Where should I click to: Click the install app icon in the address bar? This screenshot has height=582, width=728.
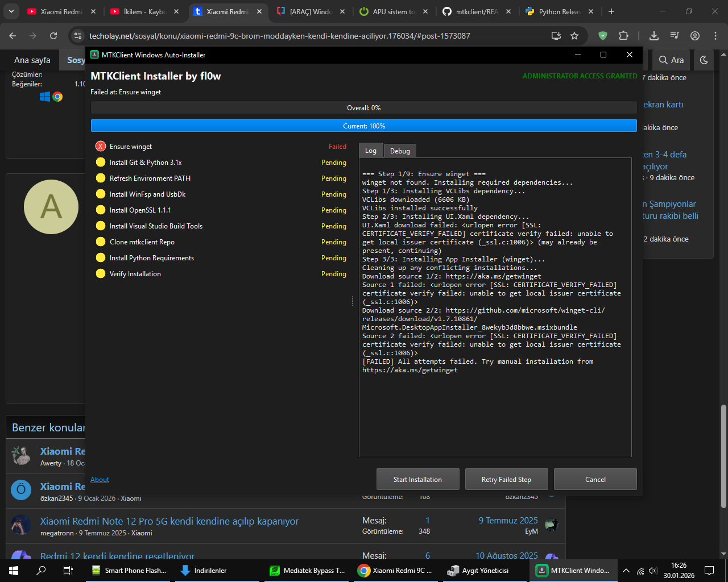[x=556, y=36]
